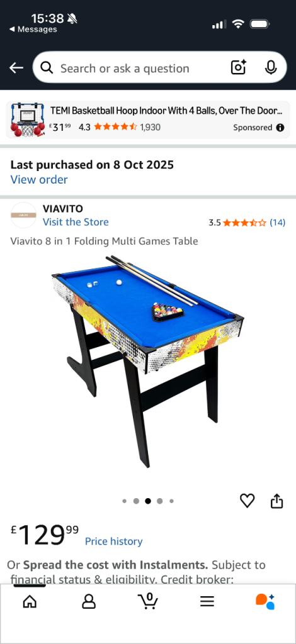Tap the Sponsored info icon
This screenshot has height=644, width=296.
[280, 127]
